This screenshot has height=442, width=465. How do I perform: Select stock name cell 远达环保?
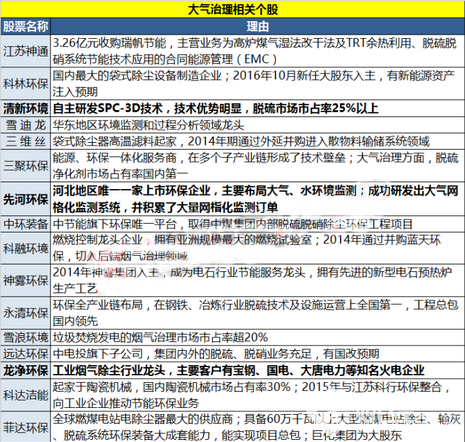pos(26,354)
